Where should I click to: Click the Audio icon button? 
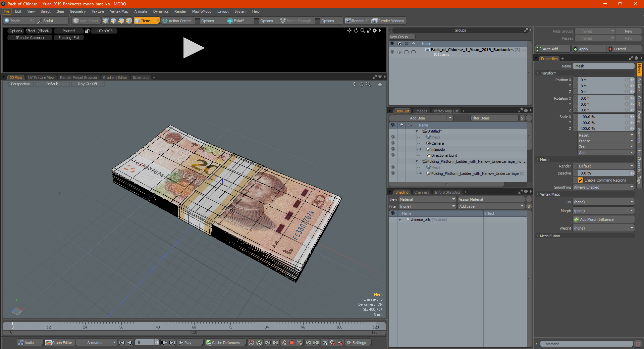pyautogui.click(x=21, y=343)
